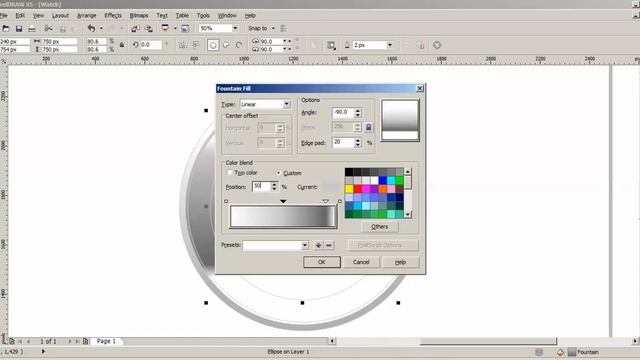This screenshot has height=360, width=640.
Task: Pick the black swatch in the palette
Action: click(349, 172)
